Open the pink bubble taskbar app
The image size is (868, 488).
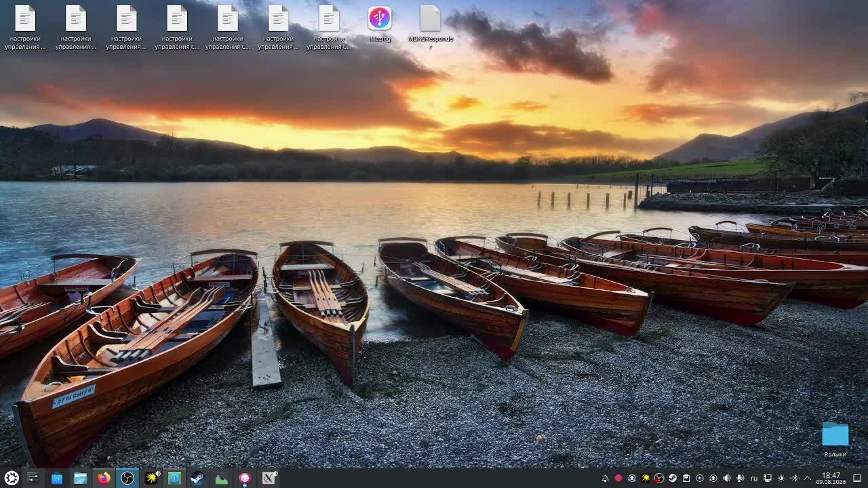point(245,478)
